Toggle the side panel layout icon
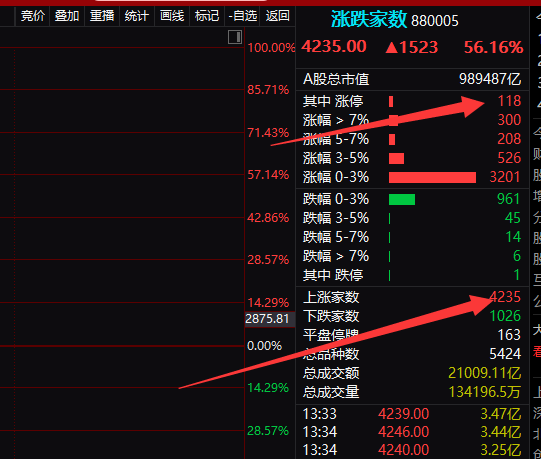The width and height of the screenshot is (541, 459). click(x=235, y=37)
